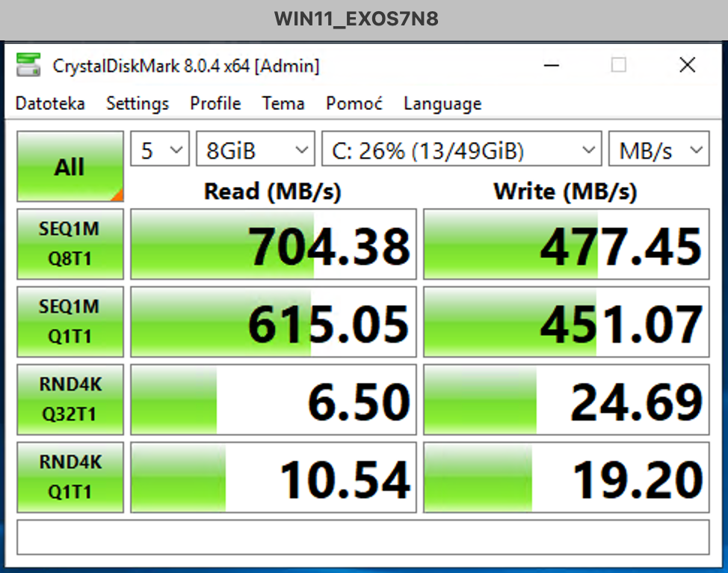
Task: Click the Read (MB/s) column header
Action: [x=273, y=191]
